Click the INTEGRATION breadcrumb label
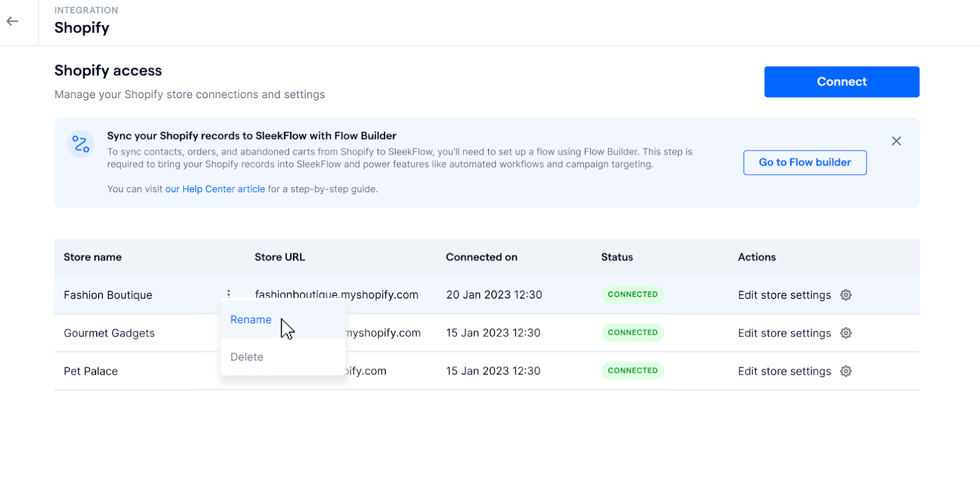980x496 pixels. 86,10
